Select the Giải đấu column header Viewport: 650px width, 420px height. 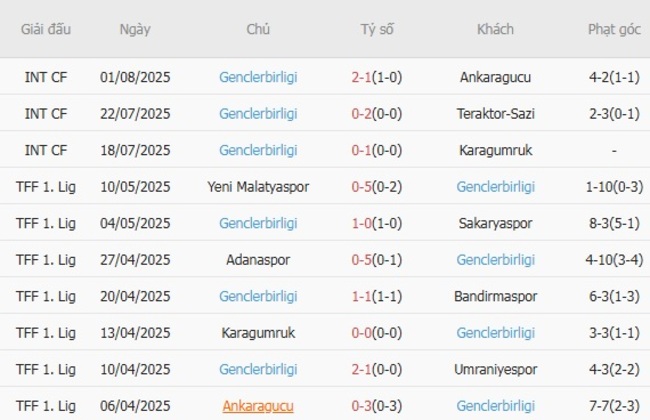46,29
